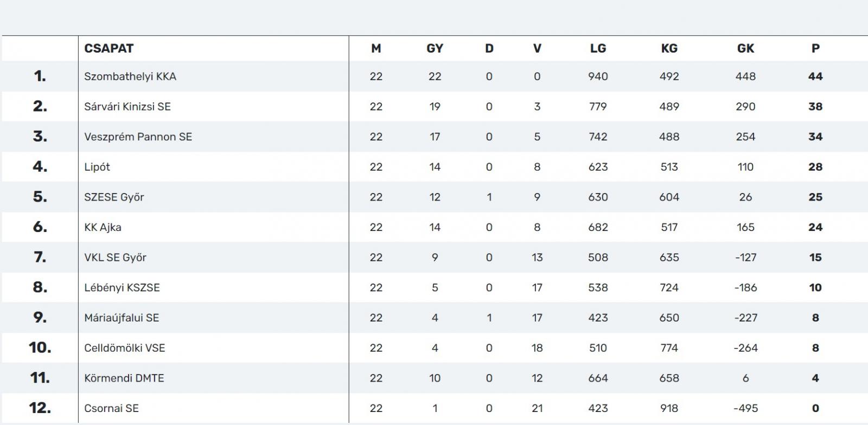Click the P points column header
868x425 pixels.
[815, 48]
